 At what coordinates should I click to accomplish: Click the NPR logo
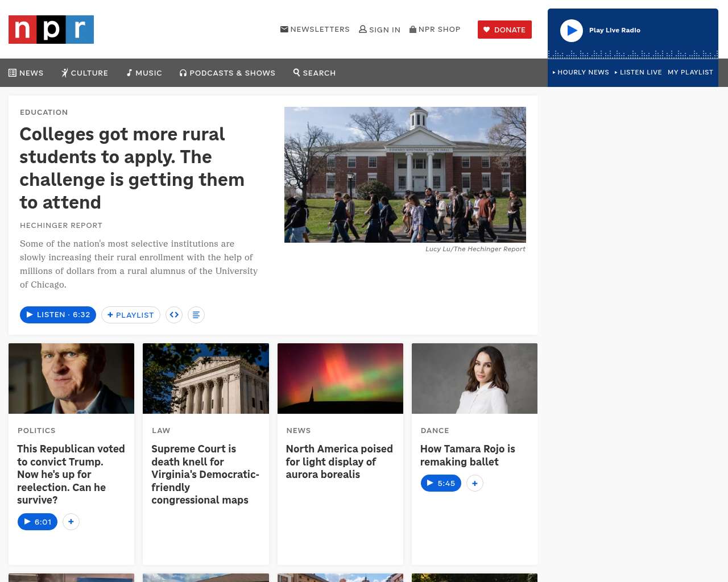pos(51,30)
